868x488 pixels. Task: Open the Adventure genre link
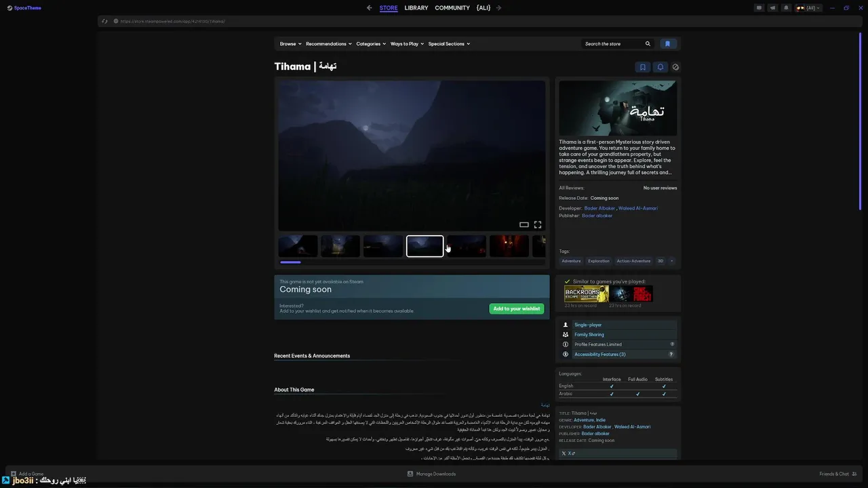pyautogui.click(x=584, y=420)
